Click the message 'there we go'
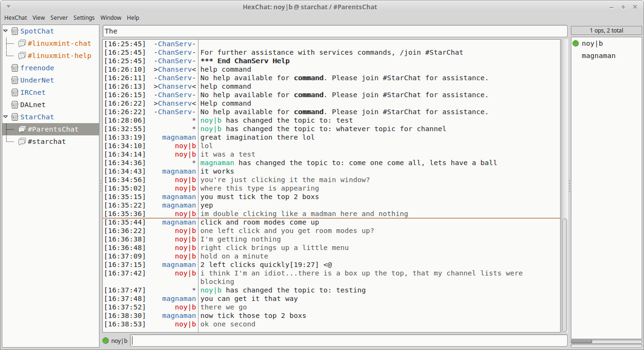Screen dimensions: 644x350 tap(224, 307)
